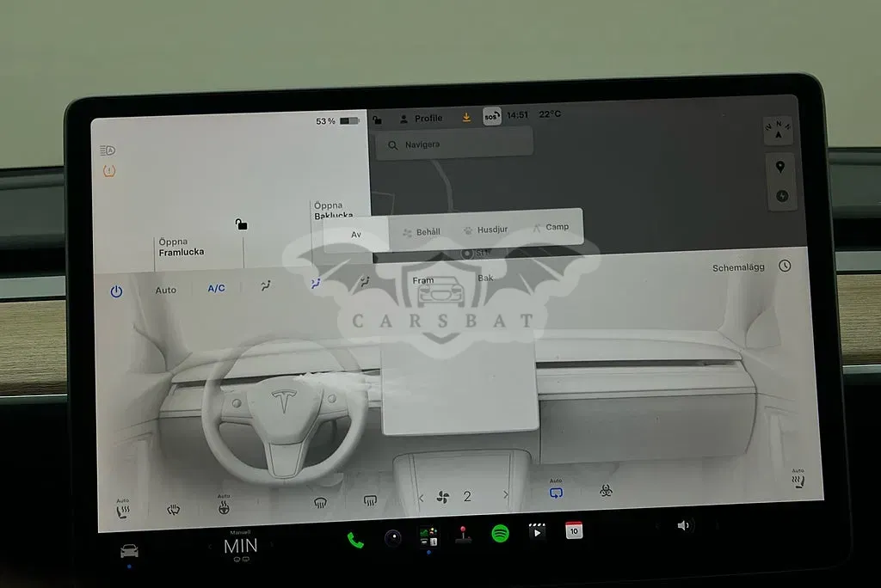Image resolution: width=881 pixels, height=588 pixels.
Task: Tap MIN temperature setting
Action: coord(241,546)
